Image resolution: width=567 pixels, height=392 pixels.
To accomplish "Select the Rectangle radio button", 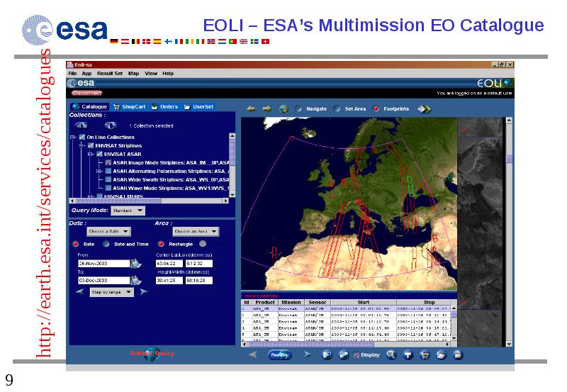I will [161, 244].
